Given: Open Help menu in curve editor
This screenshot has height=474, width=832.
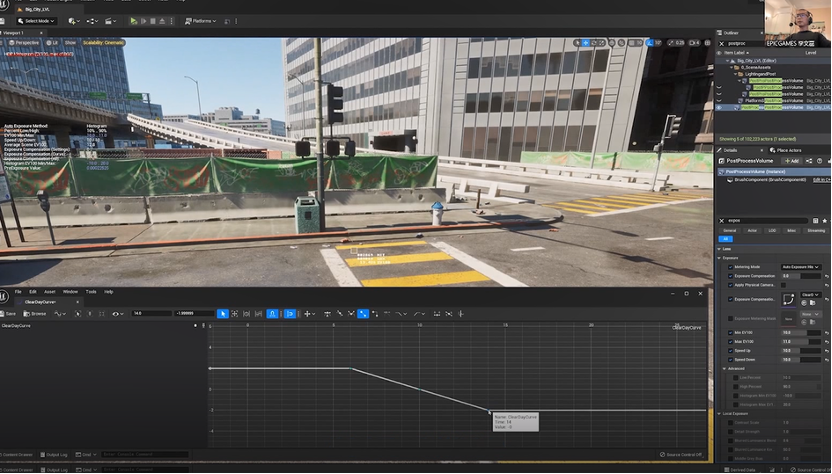Looking at the screenshot, I should click(108, 291).
